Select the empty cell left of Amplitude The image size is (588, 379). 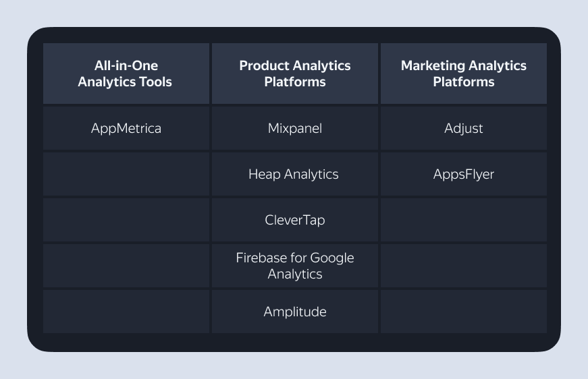126,312
